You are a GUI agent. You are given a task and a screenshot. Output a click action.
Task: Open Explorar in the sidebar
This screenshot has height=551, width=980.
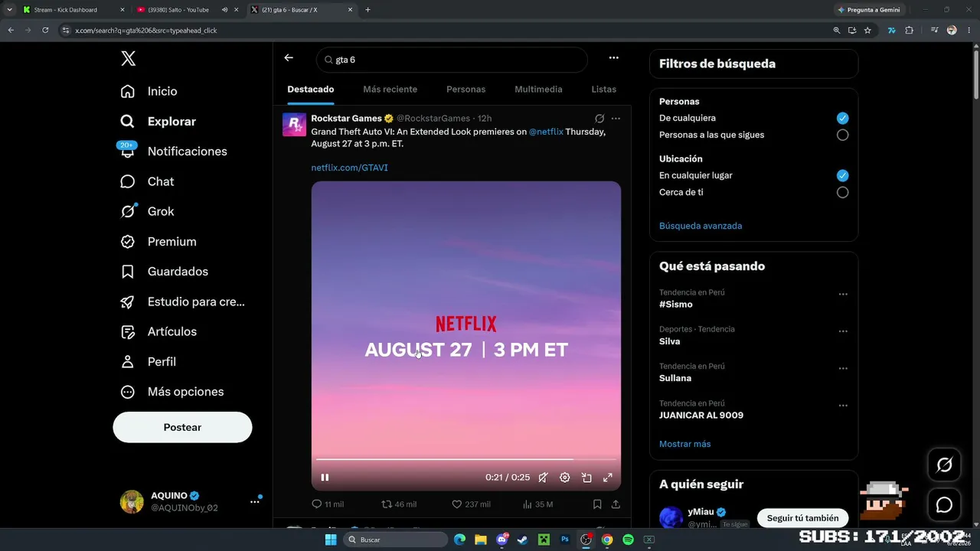tap(158, 121)
